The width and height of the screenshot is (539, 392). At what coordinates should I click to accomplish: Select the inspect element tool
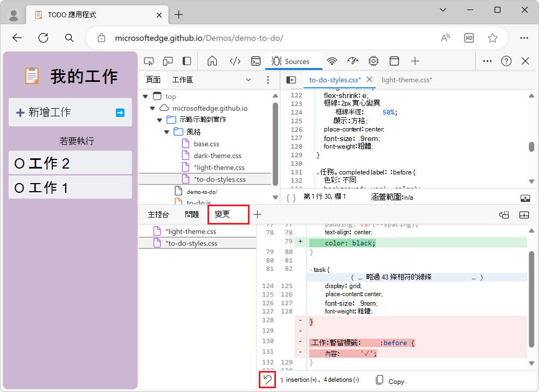tap(149, 61)
